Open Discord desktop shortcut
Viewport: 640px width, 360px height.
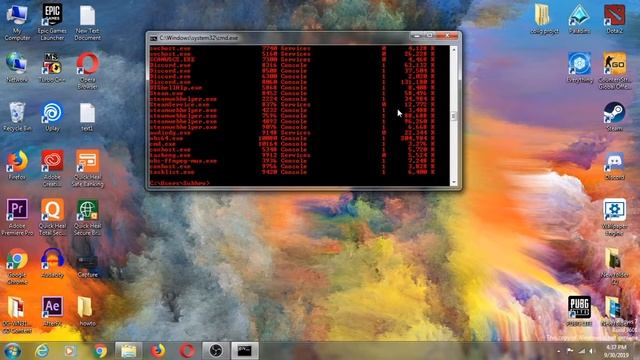[x=614, y=166]
